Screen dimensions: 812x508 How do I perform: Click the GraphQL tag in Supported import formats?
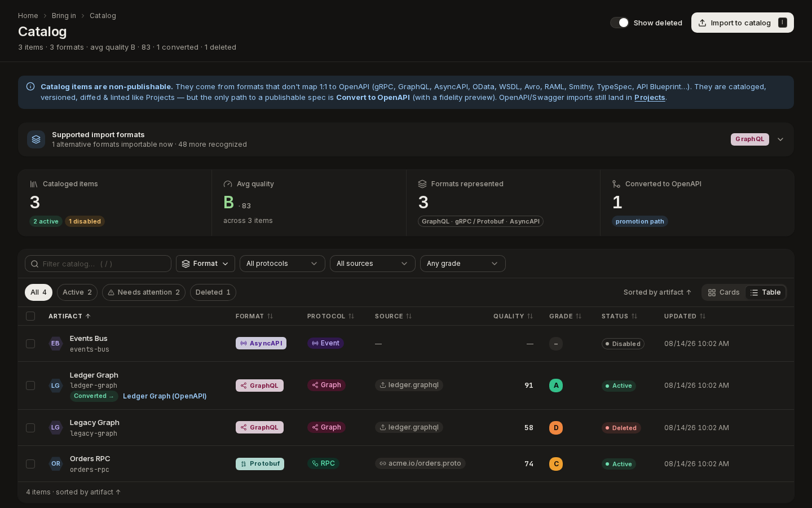750,139
